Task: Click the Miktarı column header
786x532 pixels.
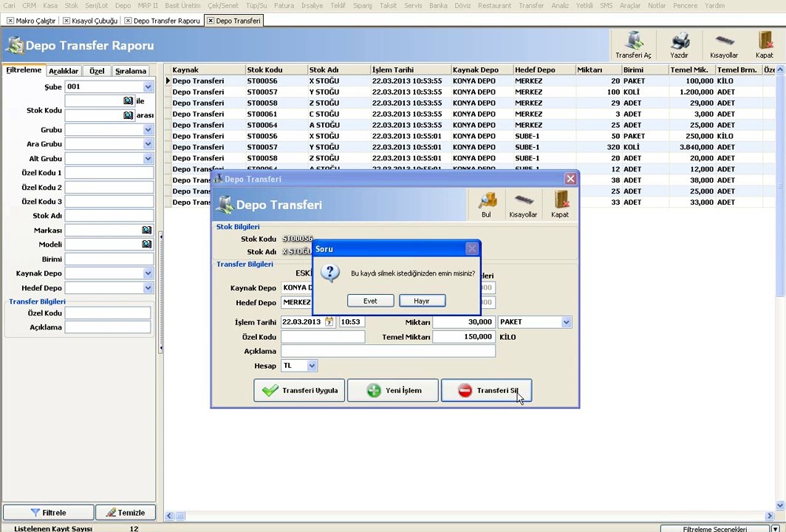Action: tap(598, 69)
